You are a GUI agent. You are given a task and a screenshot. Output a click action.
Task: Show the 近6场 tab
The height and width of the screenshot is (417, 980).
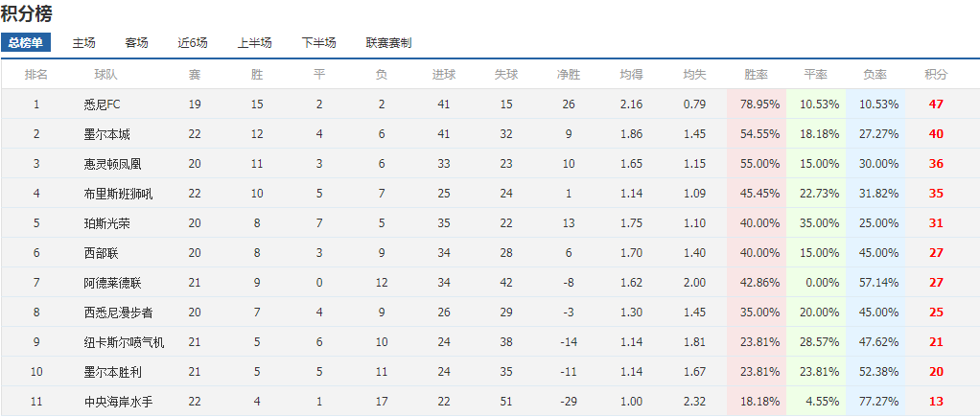[193, 43]
